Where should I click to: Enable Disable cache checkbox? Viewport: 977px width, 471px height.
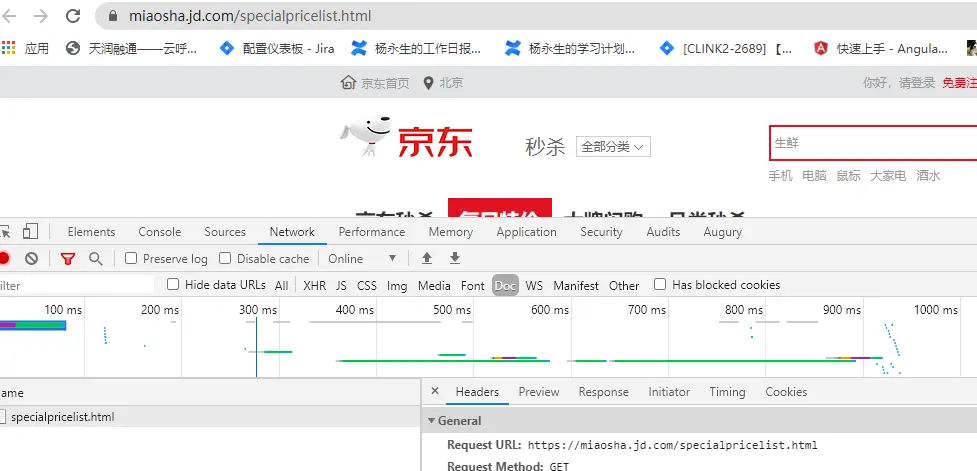point(225,259)
